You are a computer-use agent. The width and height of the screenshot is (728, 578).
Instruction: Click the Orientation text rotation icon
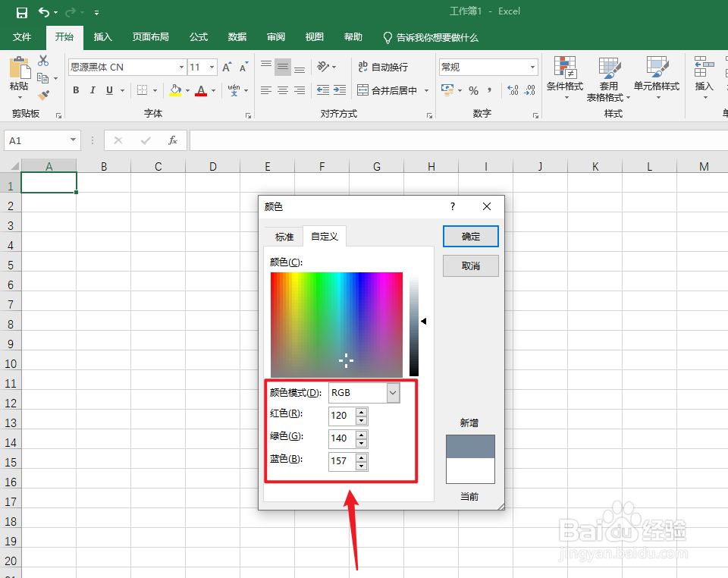tap(323, 67)
